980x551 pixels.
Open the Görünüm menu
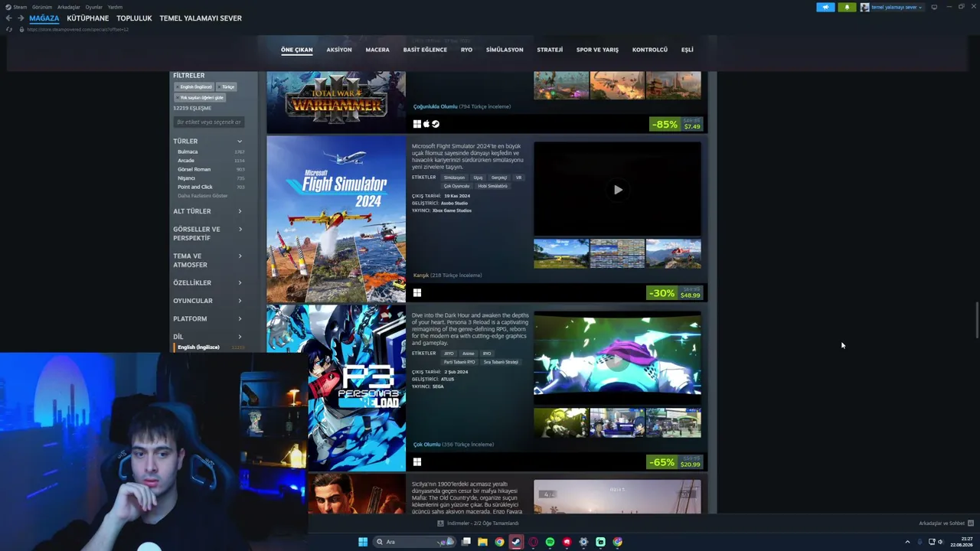(x=42, y=7)
